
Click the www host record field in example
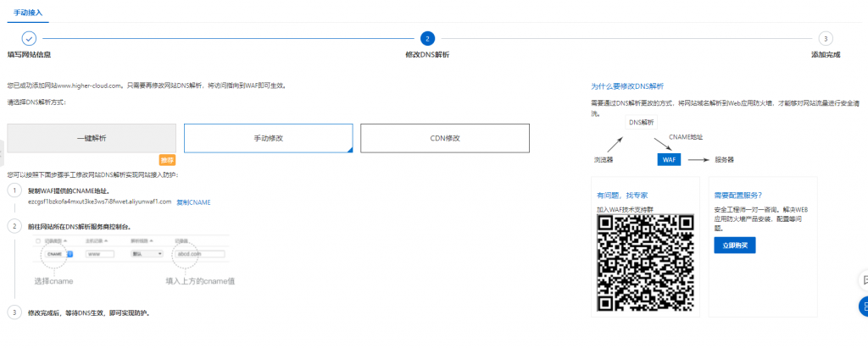click(x=100, y=254)
